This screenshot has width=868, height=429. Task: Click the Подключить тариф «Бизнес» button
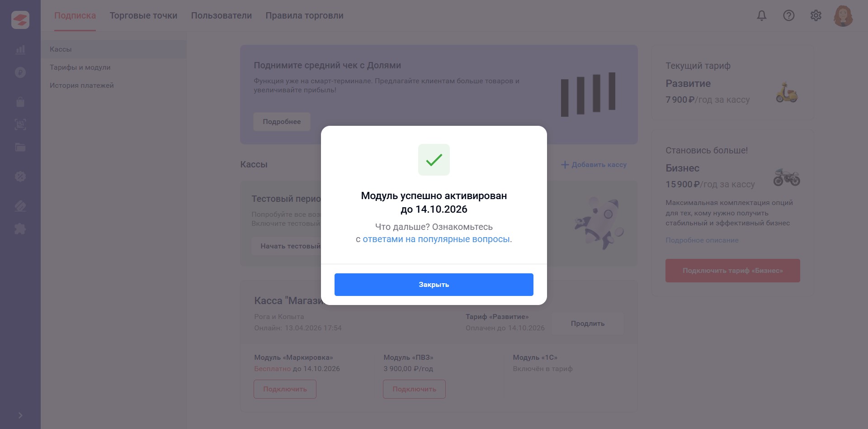click(733, 271)
